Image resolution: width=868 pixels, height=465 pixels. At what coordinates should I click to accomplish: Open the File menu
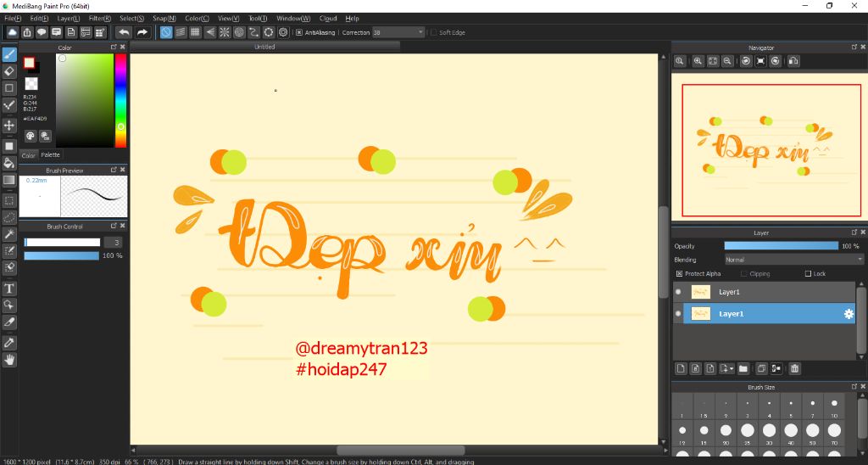13,19
